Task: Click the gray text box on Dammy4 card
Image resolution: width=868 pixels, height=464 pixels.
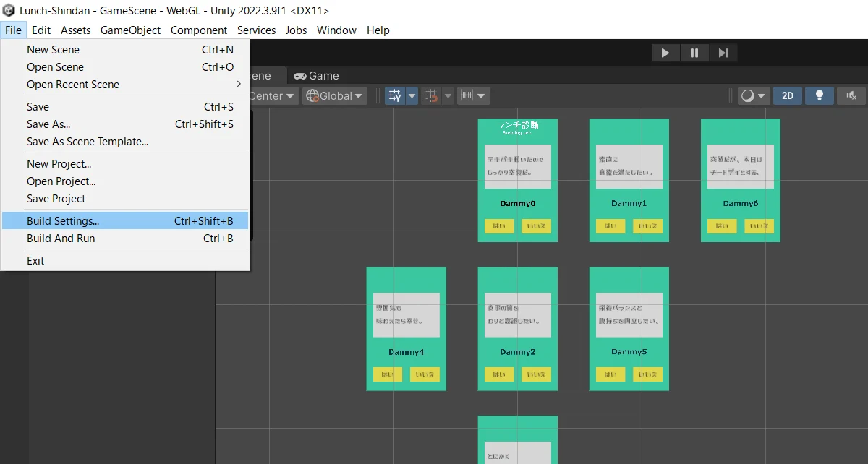Action: tap(407, 315)
